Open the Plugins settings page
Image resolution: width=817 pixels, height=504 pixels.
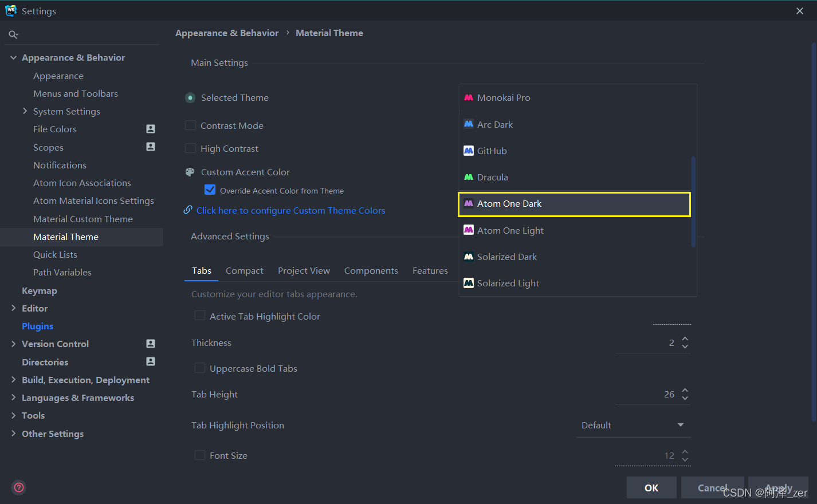point(37,326)
